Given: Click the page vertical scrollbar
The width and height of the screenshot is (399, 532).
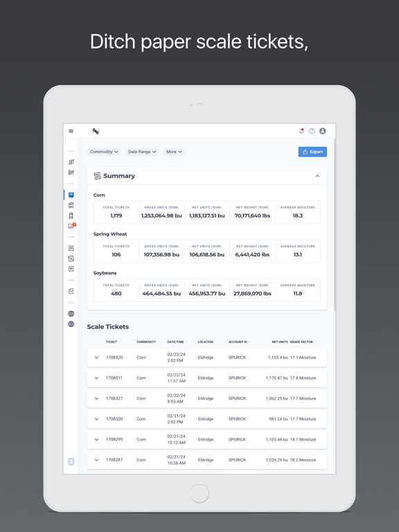Looking at the screenshot, I should [335, 224].
